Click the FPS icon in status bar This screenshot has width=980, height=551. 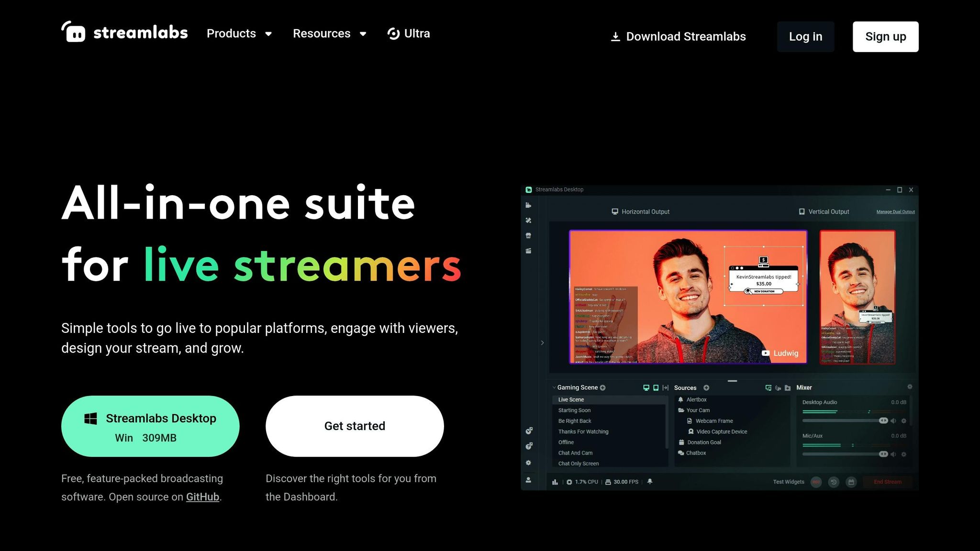click(x=608, y=482)
